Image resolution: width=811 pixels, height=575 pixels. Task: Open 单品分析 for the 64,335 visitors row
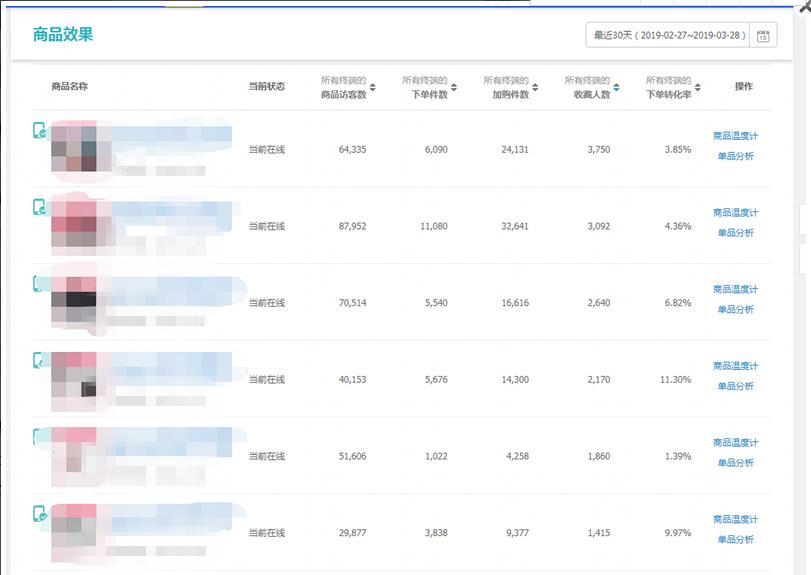click(735, 157)
